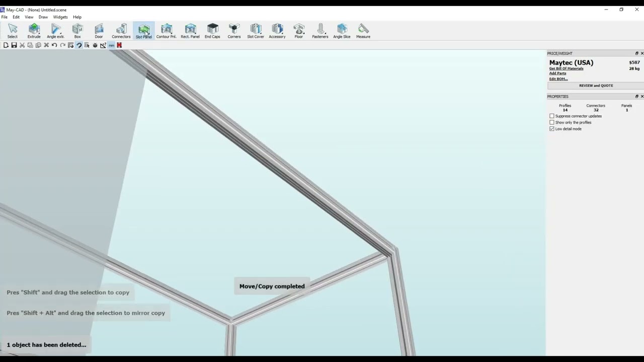Open the View menu
Screen dimensions: 644x362
tap(29, 17)
